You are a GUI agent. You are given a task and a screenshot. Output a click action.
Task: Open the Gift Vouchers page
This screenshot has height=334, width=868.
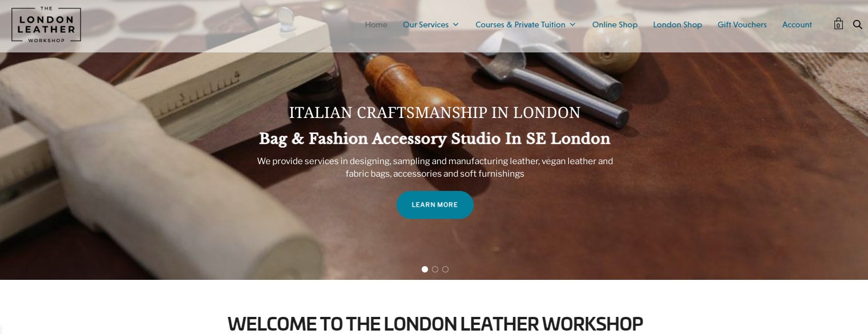[x=742, y=25]
